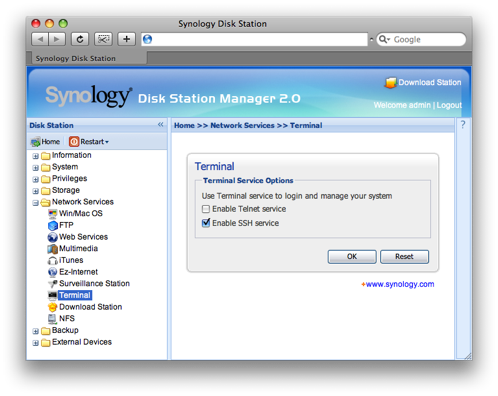Click the Surveillance Station camera icon

(x=53, y=284)
